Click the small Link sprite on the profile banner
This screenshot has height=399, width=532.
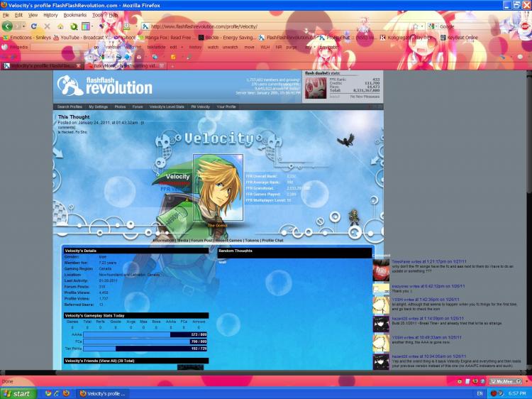coord(354,217)
